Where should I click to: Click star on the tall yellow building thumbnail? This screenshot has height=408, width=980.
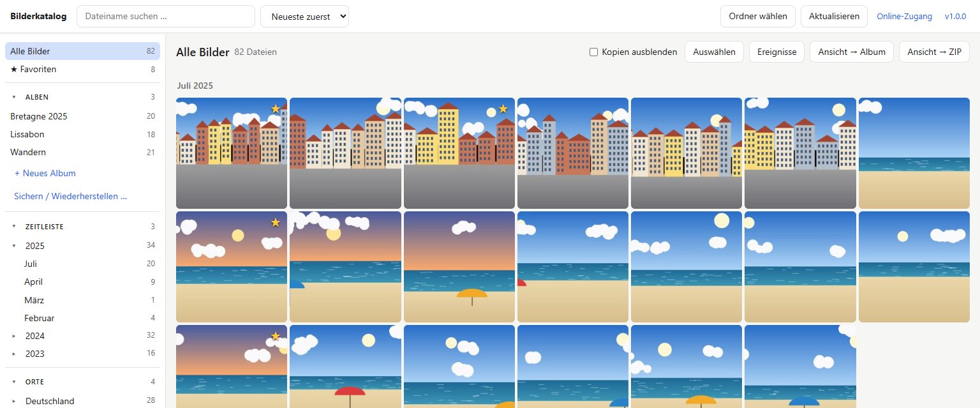pyautogui.click(x=503, y=109)
